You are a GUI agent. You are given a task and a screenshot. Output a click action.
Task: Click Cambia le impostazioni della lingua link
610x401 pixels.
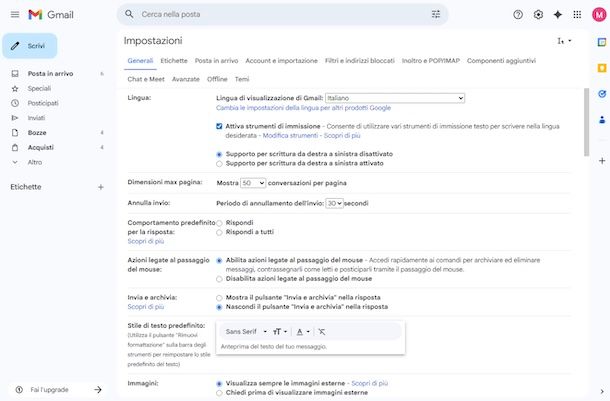click(x=303, y=108)
